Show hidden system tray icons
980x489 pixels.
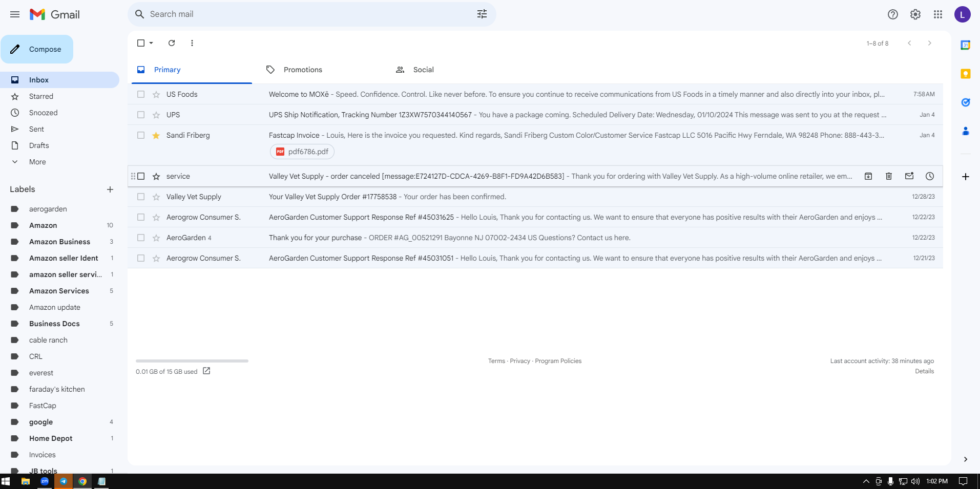tap(866, 481)
